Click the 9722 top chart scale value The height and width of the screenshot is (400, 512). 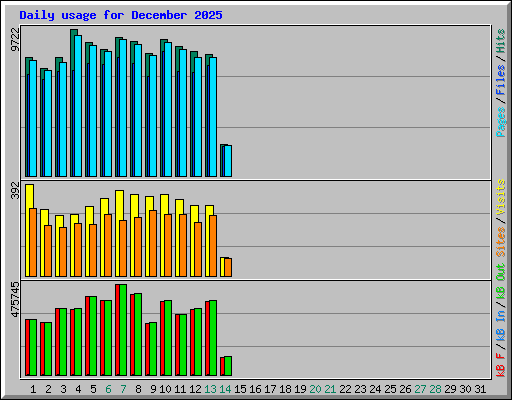point(15,39)
